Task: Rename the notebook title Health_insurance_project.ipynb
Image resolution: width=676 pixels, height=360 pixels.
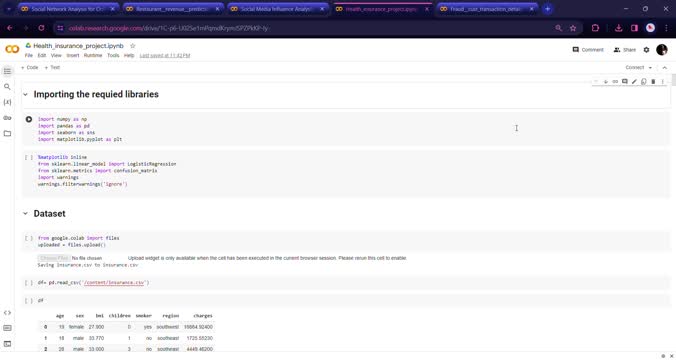Action: [78, 46]
